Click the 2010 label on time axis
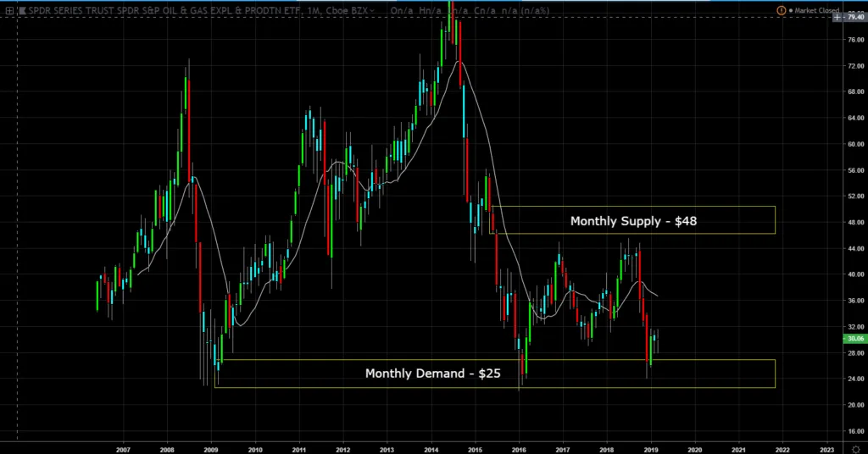The width and height of the screenshot is (868, 454). coord(255,450)
